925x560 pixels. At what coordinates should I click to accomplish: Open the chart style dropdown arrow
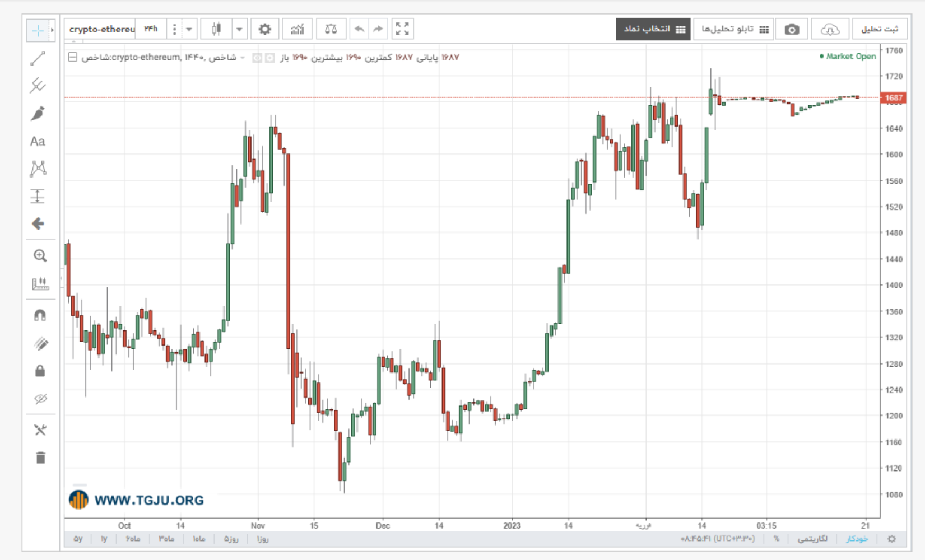click(x=239, y=29)
